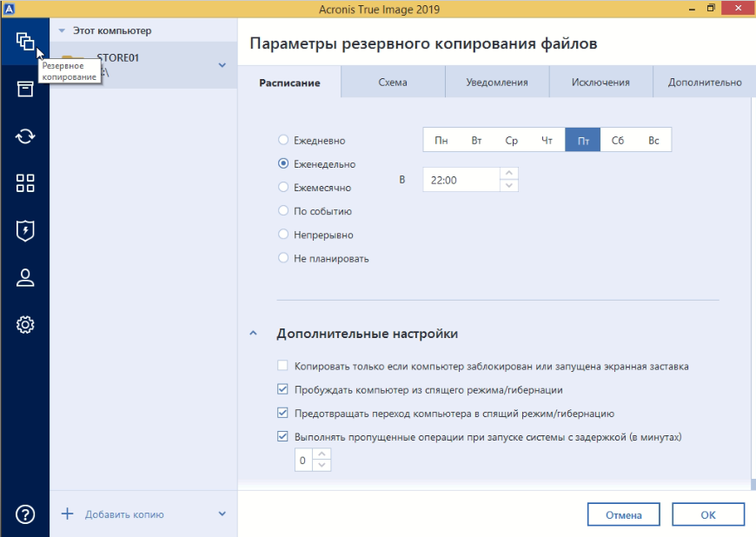The width and height of the screenshot is (756, 537).
Task: Open the Backup section in sidebar
Action: 25,42
